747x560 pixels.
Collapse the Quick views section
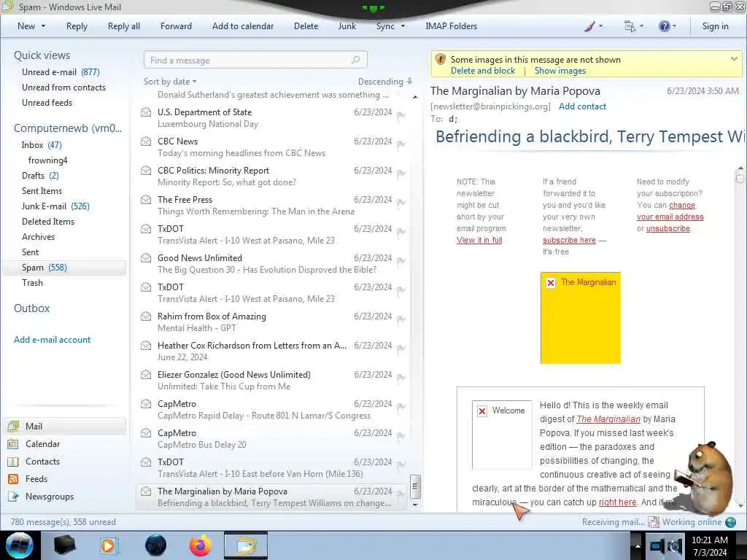click(x=42, y=55)
